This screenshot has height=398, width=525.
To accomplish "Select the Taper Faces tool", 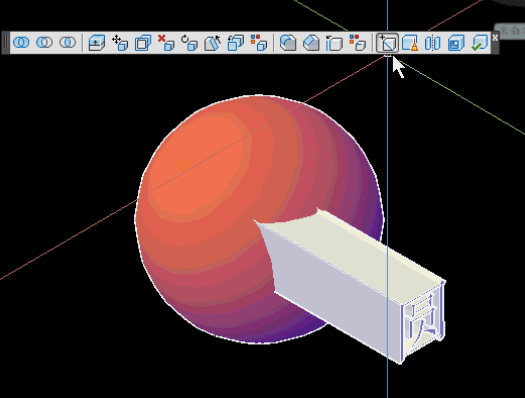I will click(212, 43).
